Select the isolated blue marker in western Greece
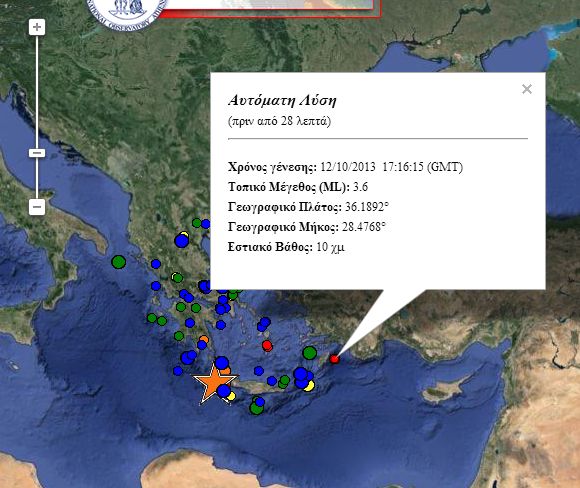This screenshot has height=488, width=580. [x=156, y=264]
